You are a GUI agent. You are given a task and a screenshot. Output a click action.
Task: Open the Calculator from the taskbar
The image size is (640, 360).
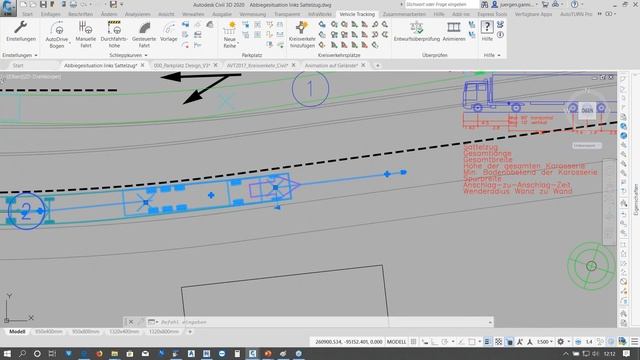[237, 353]
